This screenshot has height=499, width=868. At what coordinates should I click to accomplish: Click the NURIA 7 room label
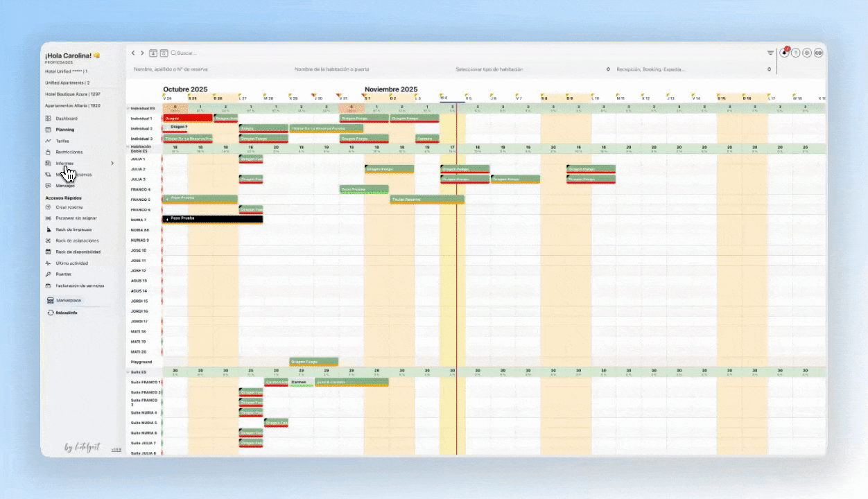[139, 220]
